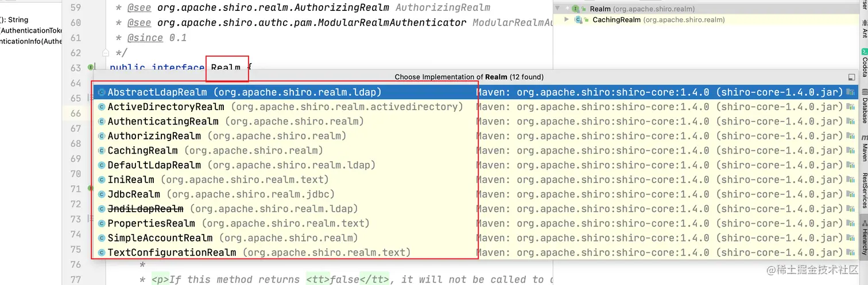
Task: Click the Realm interface name in the editor
Action: click(x=226, y=68)
